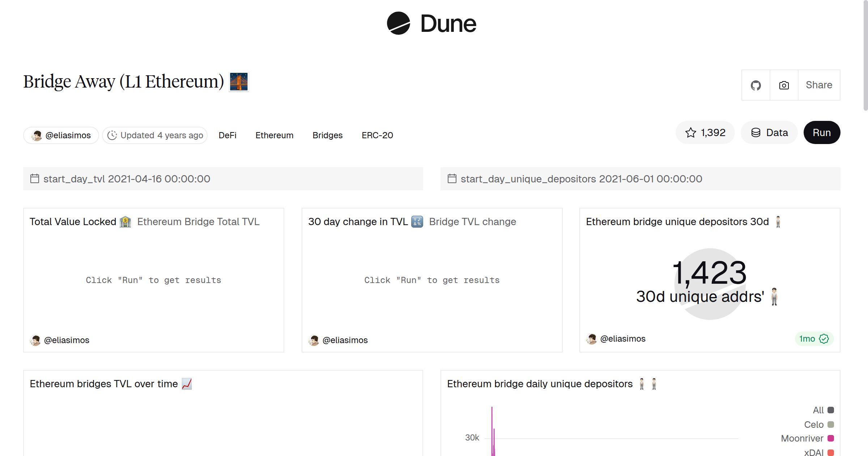The height and width of the screenshot is (456, 868).
Task: Click the Share button
Action: (x=819, y=85)
